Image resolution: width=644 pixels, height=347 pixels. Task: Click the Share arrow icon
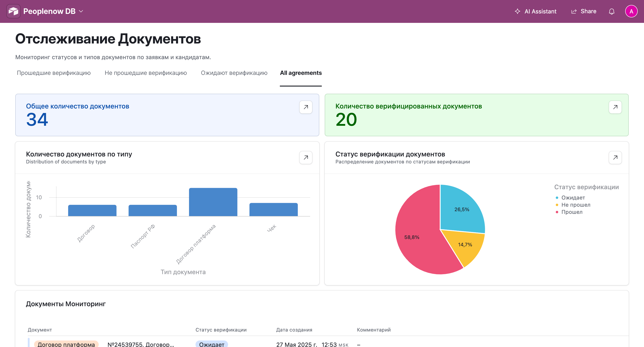pos(574,11)
